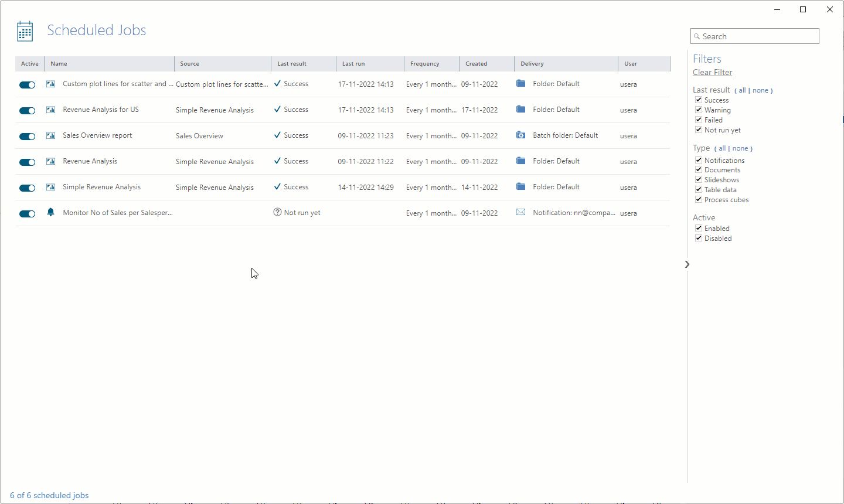Sort by the User column header
The width and height of the screenshot is (844, 504).
coord(644,64)
